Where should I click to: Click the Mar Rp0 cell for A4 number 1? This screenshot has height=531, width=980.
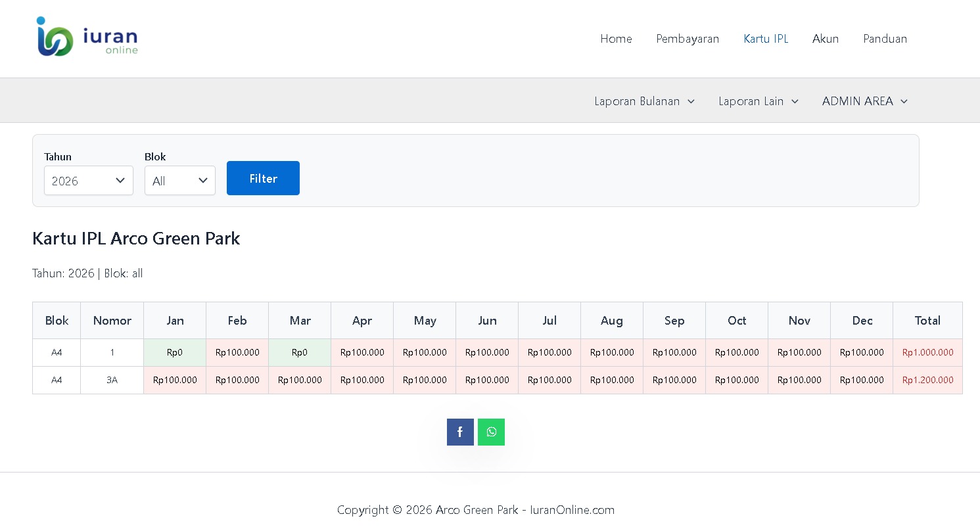click(300, 353)
